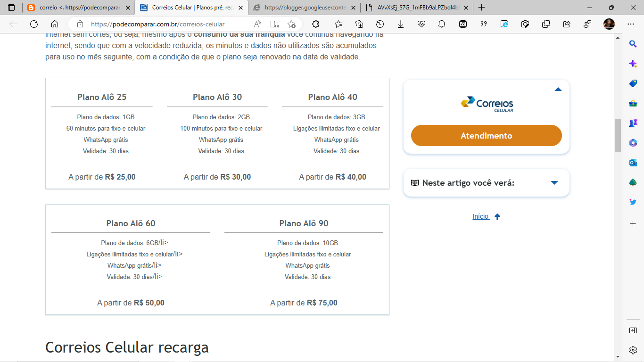This screenshot has height=362, width=644.
Task: Open the blue bird icon in sidebar
Action: (633, 202)
